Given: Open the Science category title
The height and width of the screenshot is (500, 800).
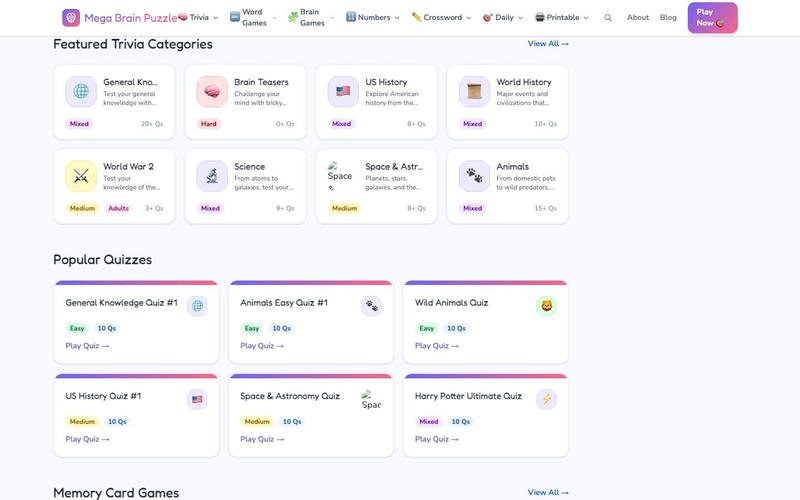Looking at the screenshot, I should [249, 167].
